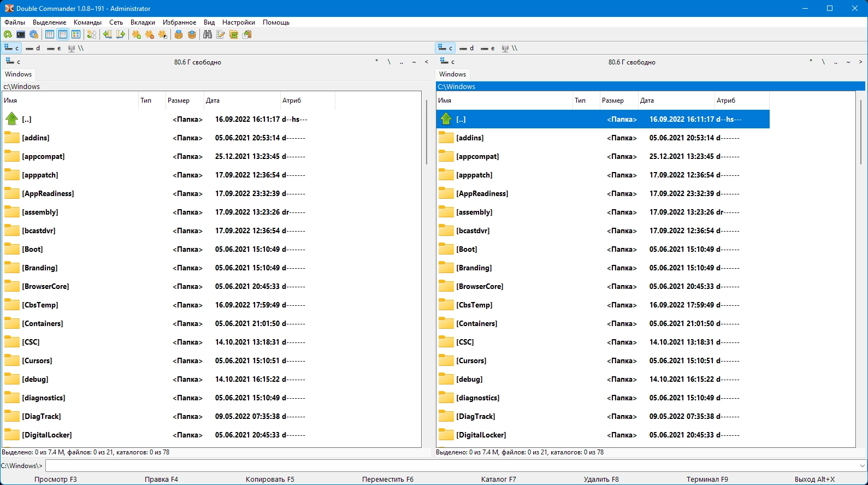Click the right-pointing green arrow toolbar icon

click(x=121, y=34)
